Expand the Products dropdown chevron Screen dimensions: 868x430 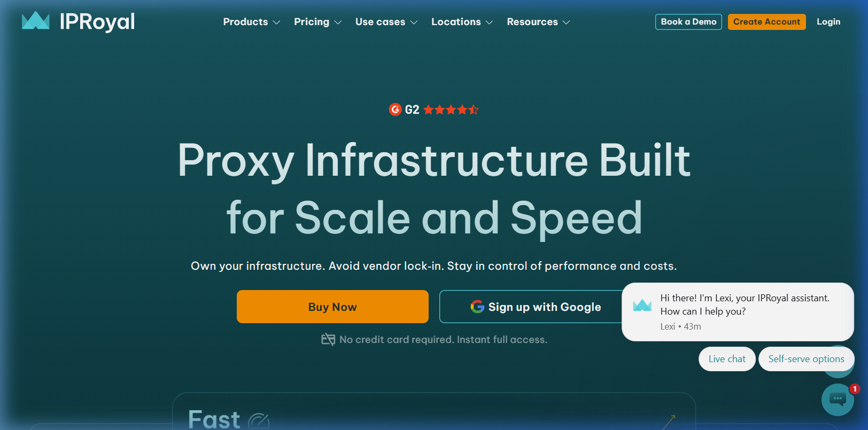click(276, 22)
